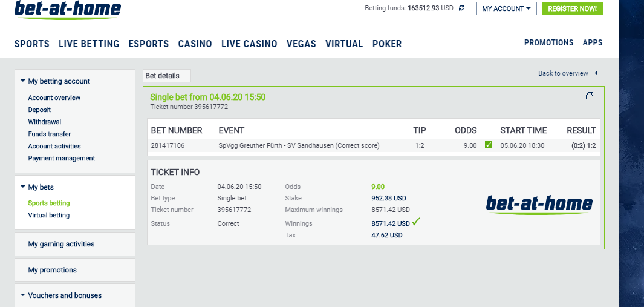
Task: Open the Back to overview link
Action: [563, 73]
